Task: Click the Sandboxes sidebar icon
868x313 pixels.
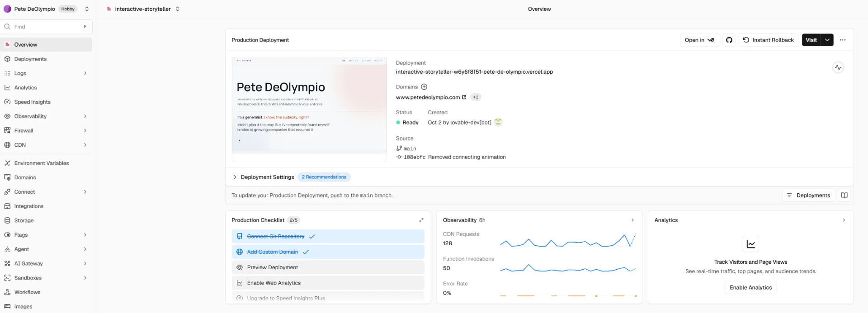Action: [x=7, y=278]
